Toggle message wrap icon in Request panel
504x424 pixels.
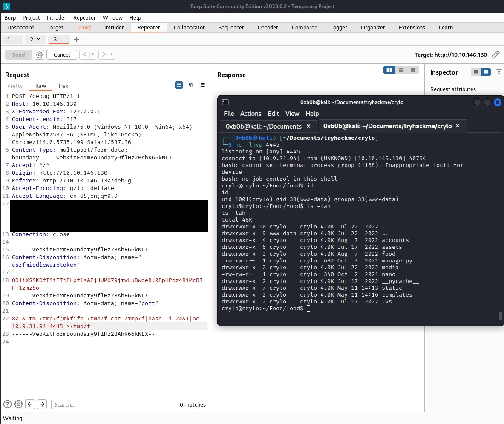point(179,85)
